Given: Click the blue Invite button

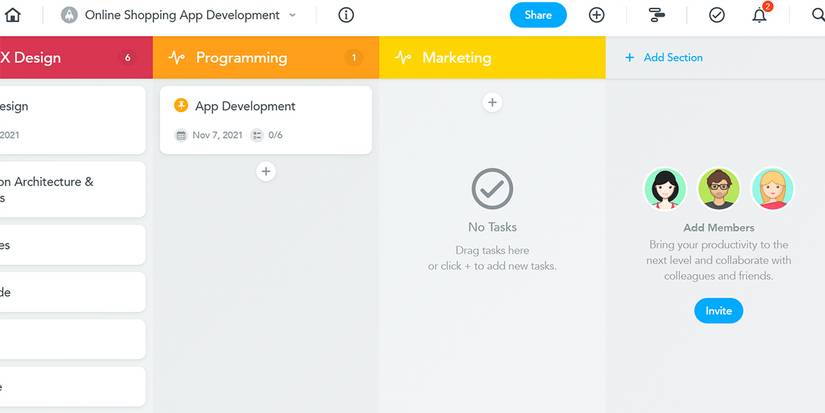Looking at the screenshot, I should [x=719, y=311].
